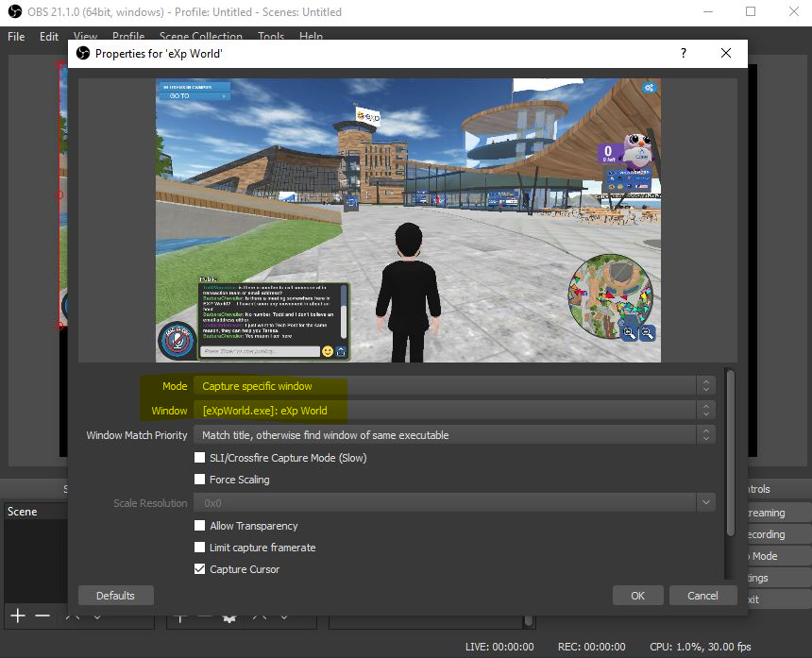Click the 'Window Match Priority' label
812x658 pixels.
tap(137, 435)
